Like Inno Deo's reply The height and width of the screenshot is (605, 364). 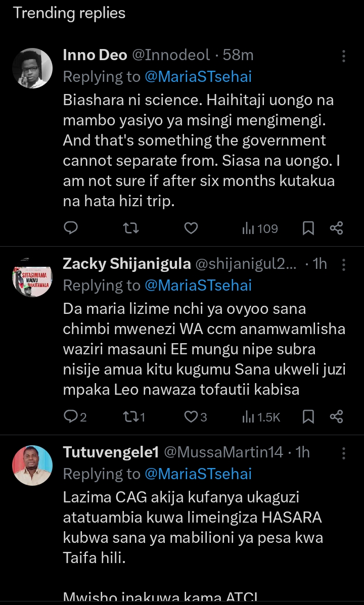tap(191, 228)
